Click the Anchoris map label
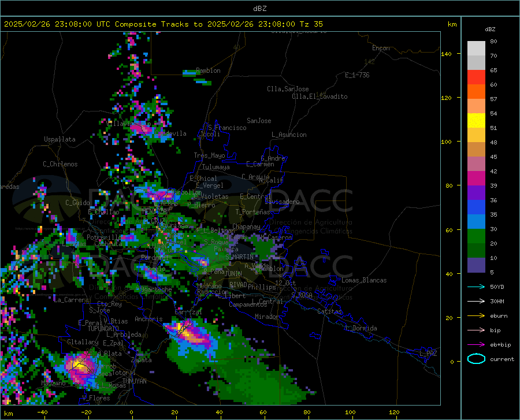Screen dimensions: 520x420 click(x=148, y=319)
